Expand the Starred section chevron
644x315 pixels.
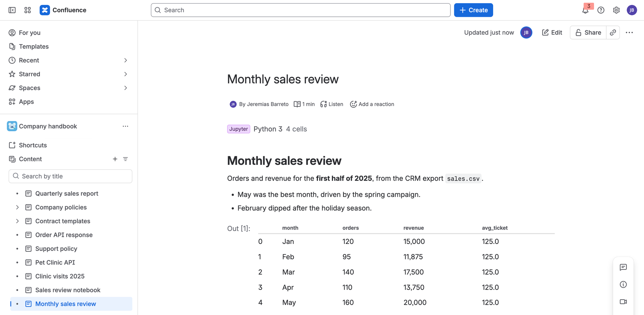click(x=126, y=74)
